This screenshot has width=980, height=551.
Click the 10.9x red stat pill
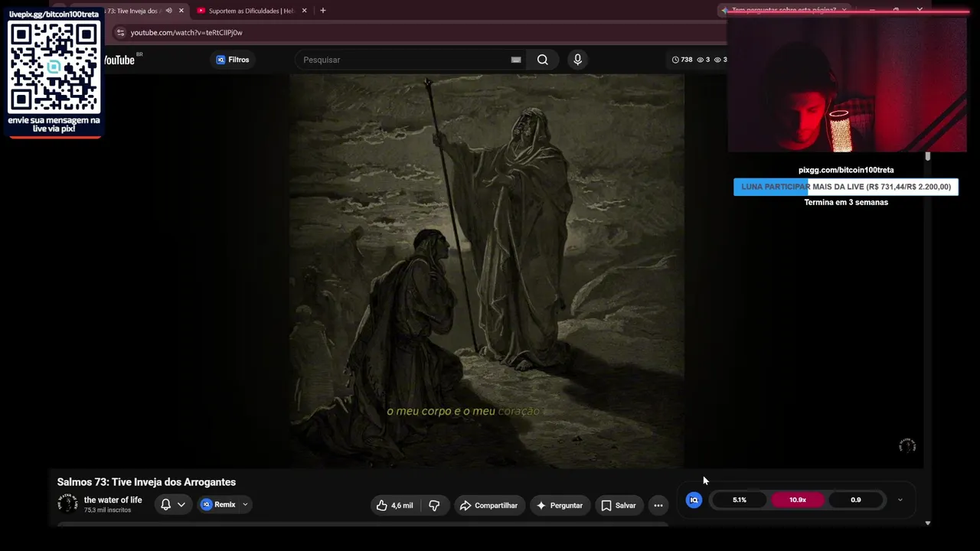click(x=798, y=500)
